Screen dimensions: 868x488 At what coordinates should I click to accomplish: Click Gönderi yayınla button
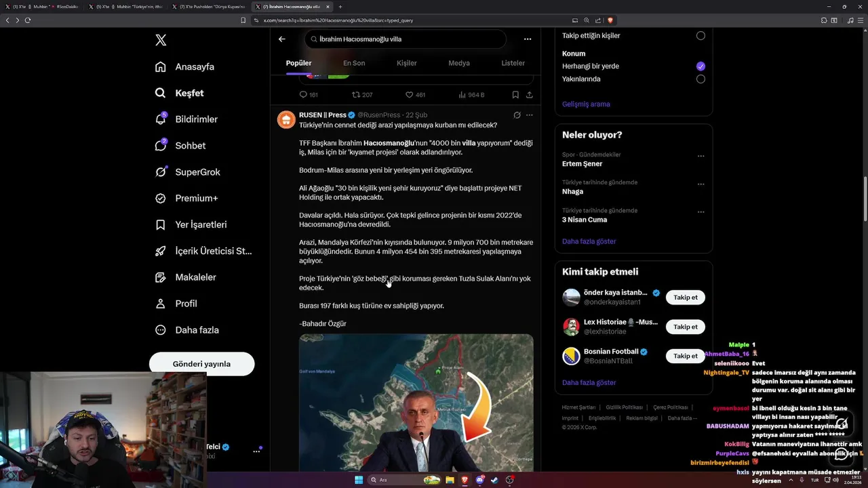point(201,364)
